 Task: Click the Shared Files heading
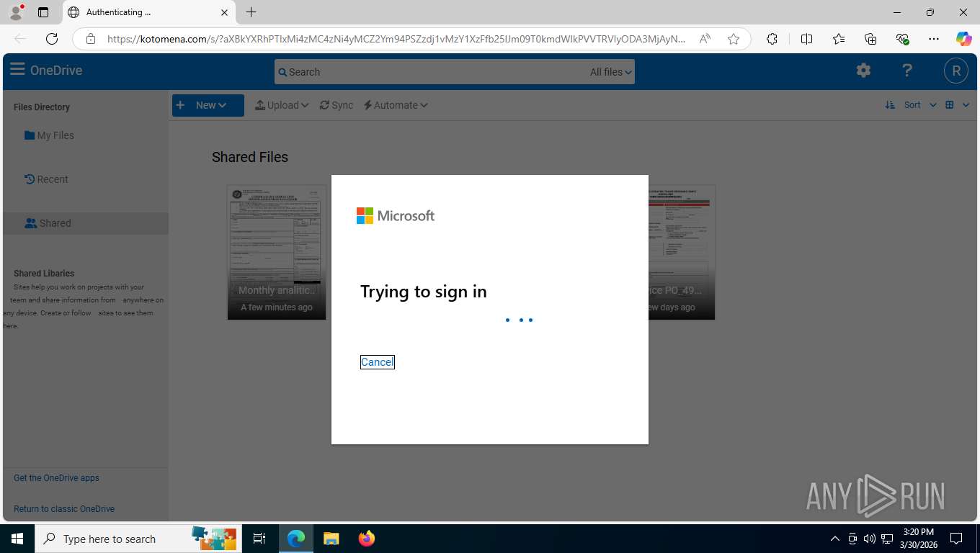point(250,157)
